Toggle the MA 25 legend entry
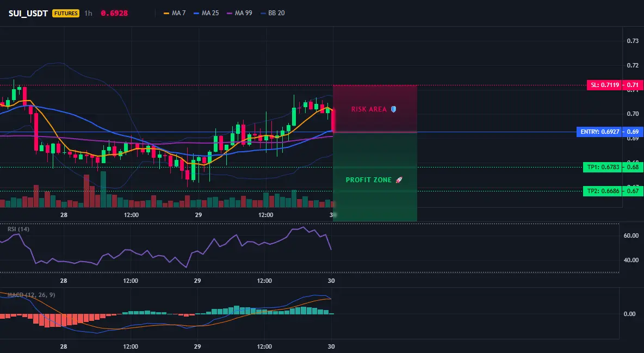Screen dimensions: 644x353 [x=206, y=13]
